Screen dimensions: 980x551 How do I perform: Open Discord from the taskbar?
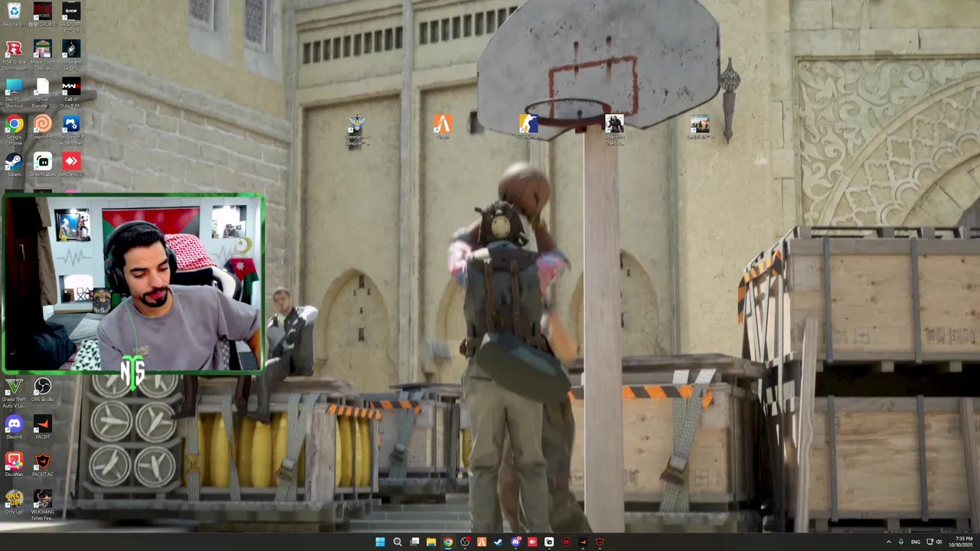pyautogui.click(x=515, y=542)
